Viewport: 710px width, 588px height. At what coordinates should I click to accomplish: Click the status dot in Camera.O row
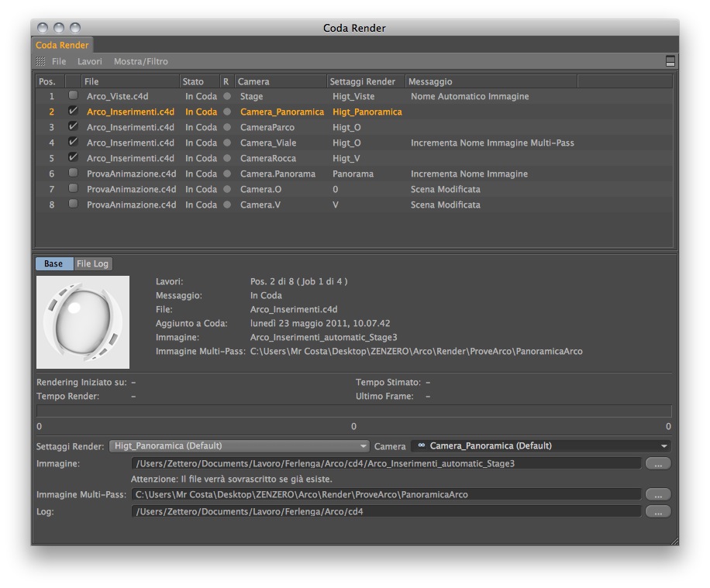(227, 189)
